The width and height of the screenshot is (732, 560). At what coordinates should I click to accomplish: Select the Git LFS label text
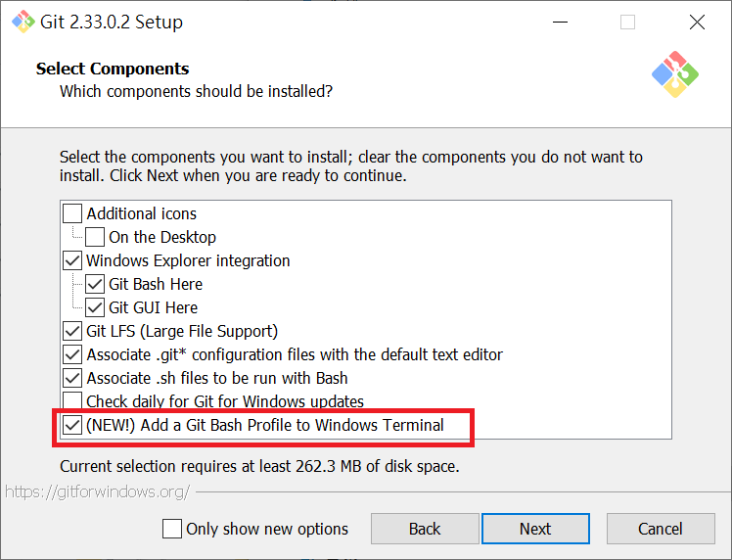[x=182, y=331]
